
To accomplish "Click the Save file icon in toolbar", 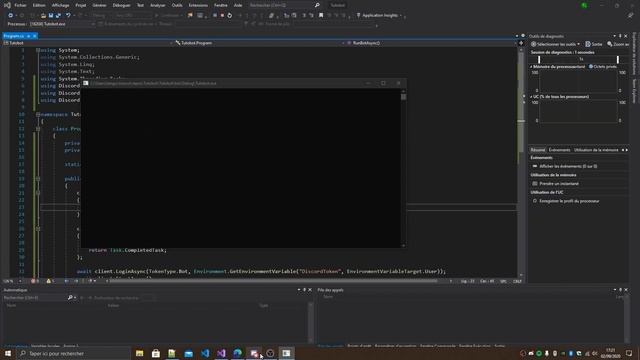I will pos(51,16).
